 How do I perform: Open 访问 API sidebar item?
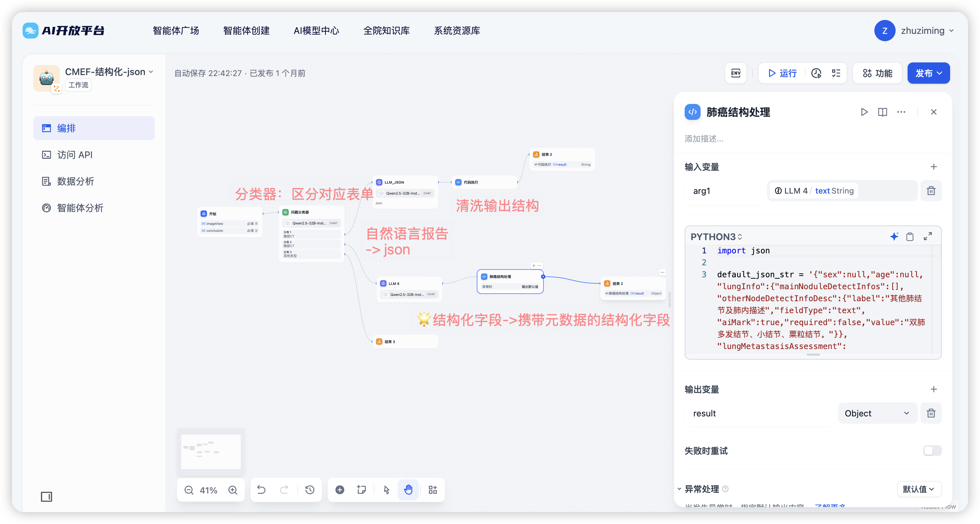(94, 155)
